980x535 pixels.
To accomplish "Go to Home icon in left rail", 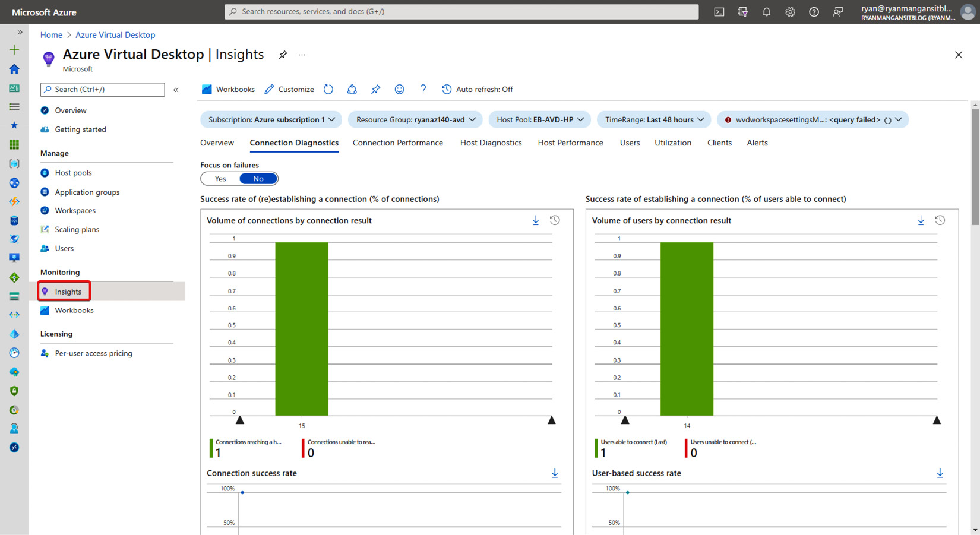I will 14,69.
